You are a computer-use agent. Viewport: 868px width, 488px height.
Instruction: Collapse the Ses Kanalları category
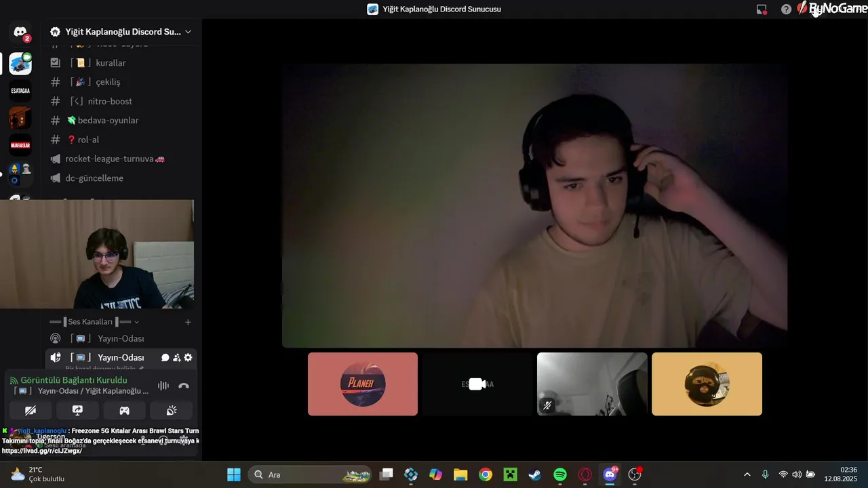[x=94, y=322]
